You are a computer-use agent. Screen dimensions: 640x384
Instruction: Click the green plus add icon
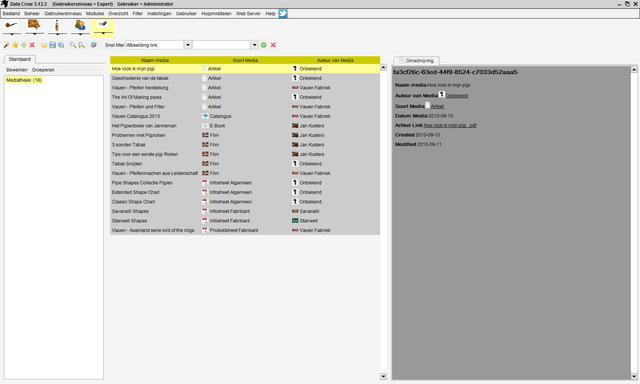tap(24, 45)
